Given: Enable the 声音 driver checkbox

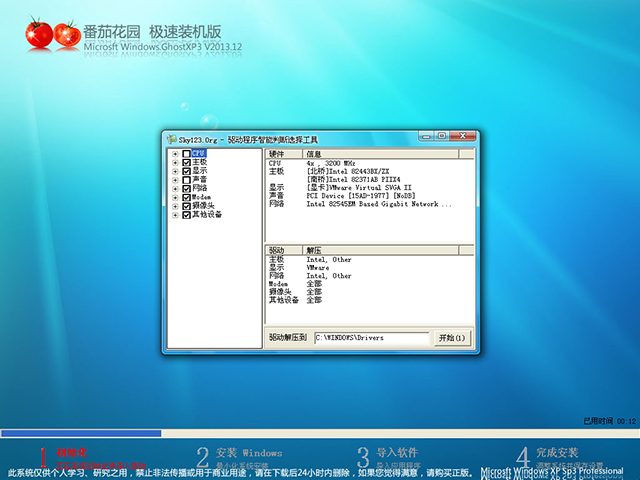Looking at the screenshot, I should tap(186, 180).
